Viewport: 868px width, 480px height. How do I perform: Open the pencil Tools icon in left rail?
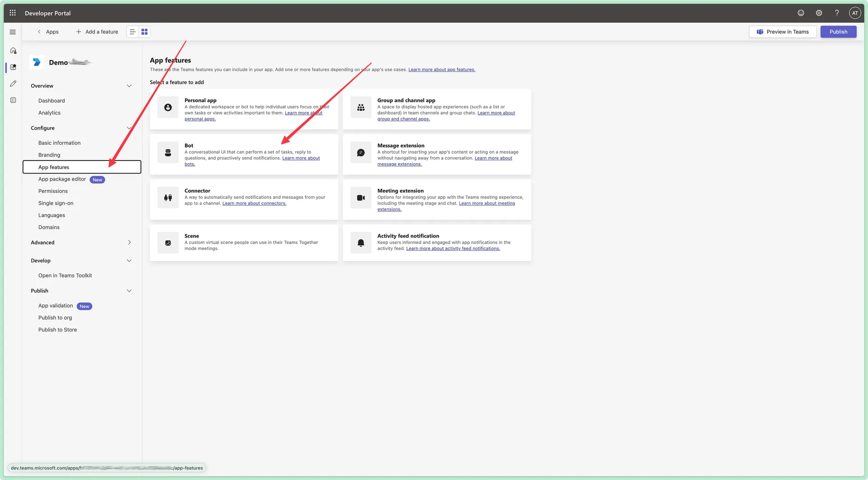point(13,84)
